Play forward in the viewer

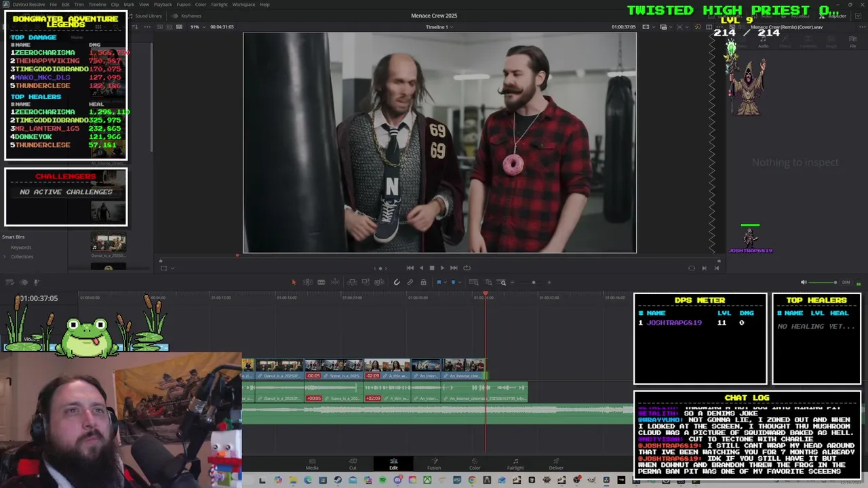(442, 268)
